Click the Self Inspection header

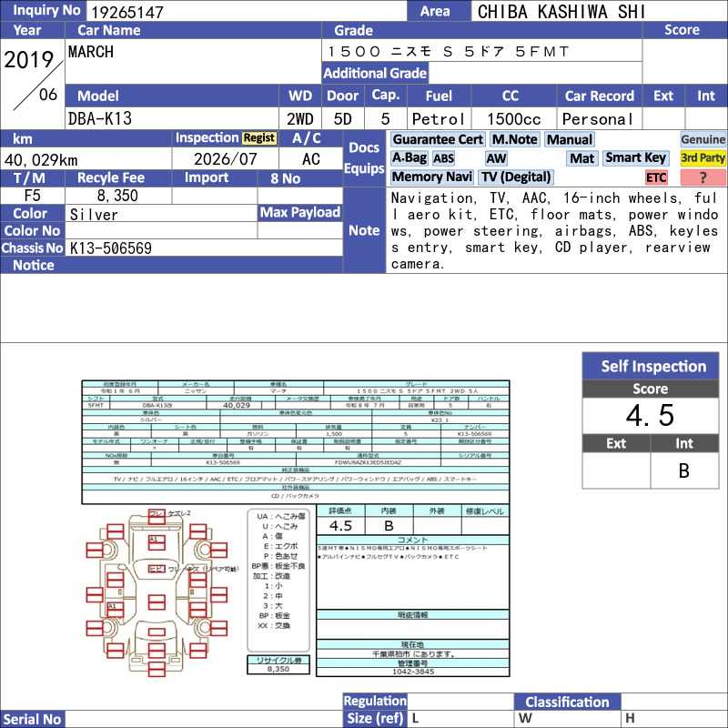651,366
